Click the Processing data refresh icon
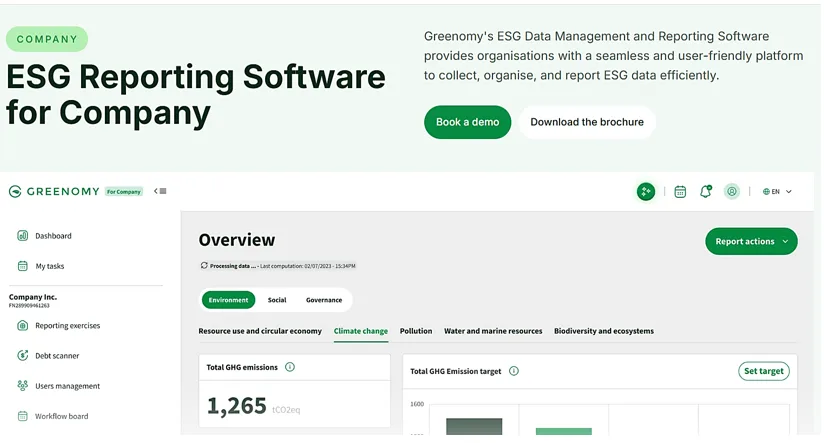 click(204, 265)
